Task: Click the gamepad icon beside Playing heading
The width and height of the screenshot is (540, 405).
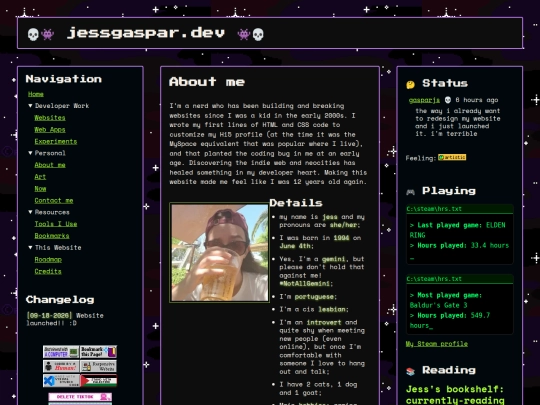Action: pyautogui.click(x=411, y=192)
